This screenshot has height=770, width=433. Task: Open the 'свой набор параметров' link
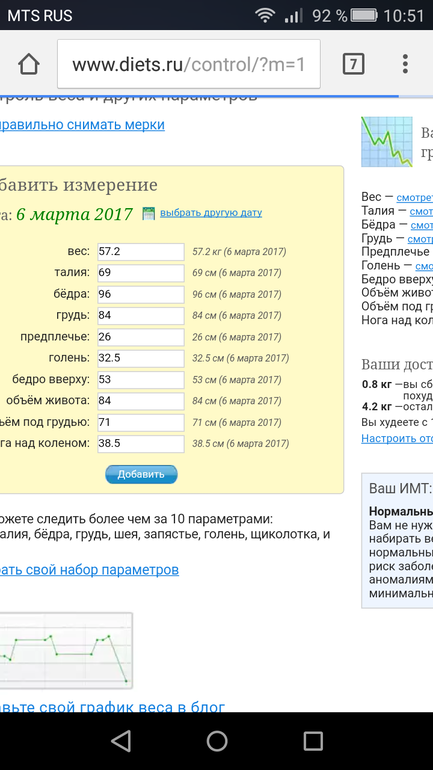coord(89,570)
